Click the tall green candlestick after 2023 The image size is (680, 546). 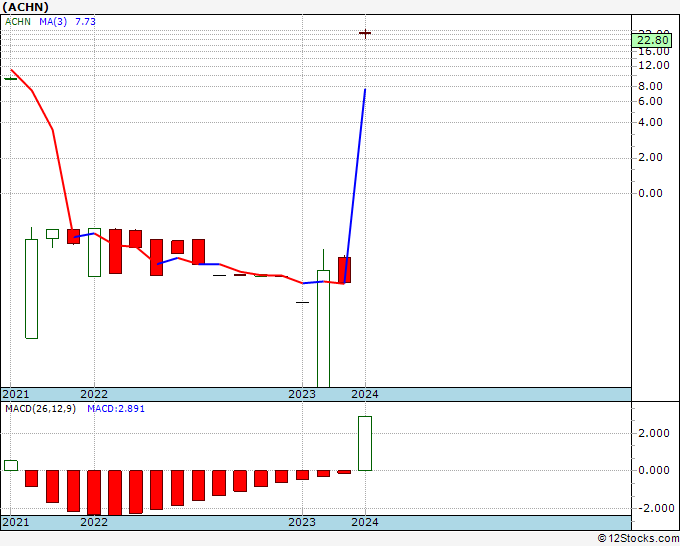323,328
